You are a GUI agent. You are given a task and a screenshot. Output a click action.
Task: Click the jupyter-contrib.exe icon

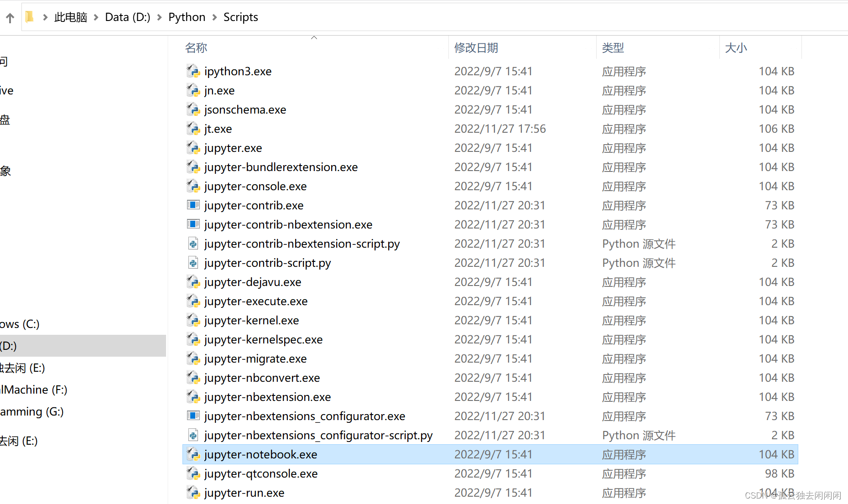pos(193,205)
